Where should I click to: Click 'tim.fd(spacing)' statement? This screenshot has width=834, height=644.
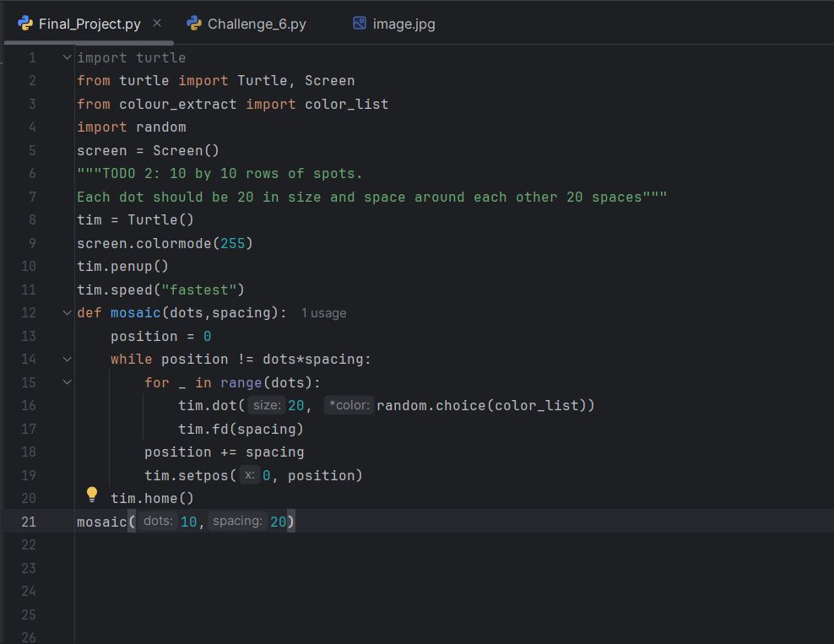point(241,429)
